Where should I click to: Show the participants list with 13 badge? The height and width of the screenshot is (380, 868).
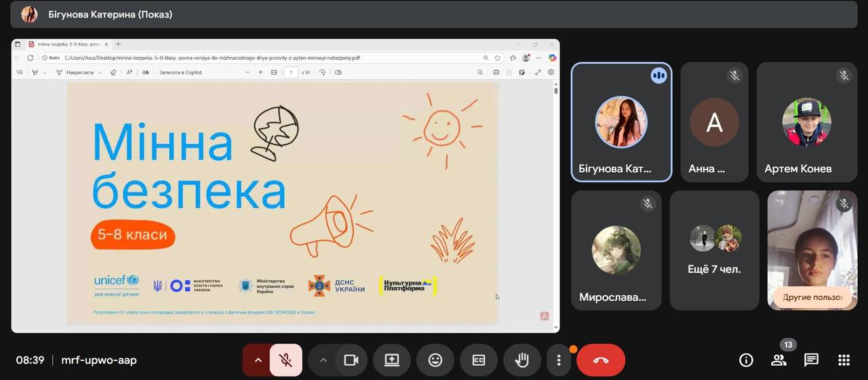click(x=778, y=360)
